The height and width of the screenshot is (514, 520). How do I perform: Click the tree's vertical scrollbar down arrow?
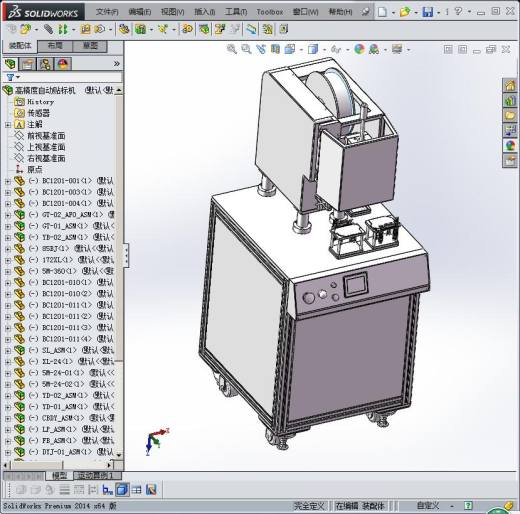point(119,455)
